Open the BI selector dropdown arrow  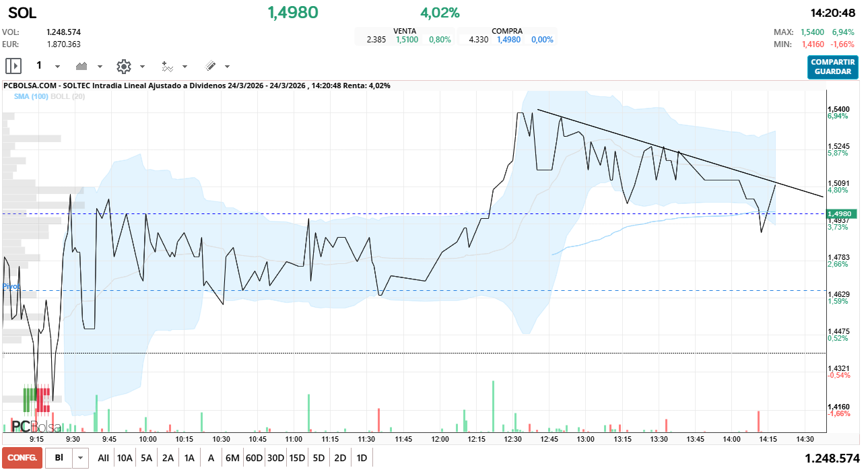pos(81,458)
